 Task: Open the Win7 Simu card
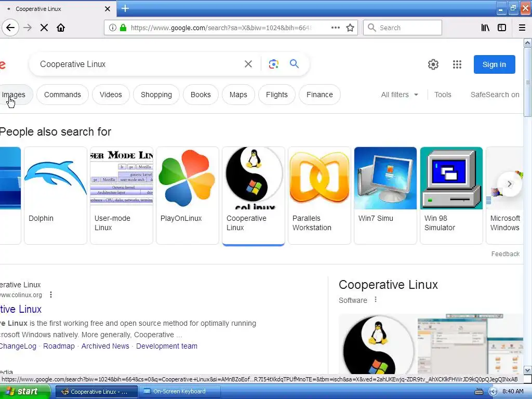385,195
